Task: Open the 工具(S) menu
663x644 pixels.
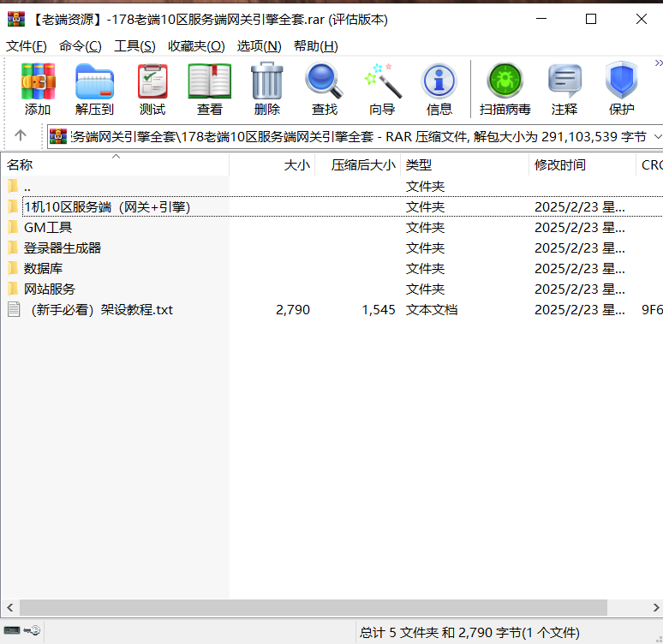Action: (134, 46)
